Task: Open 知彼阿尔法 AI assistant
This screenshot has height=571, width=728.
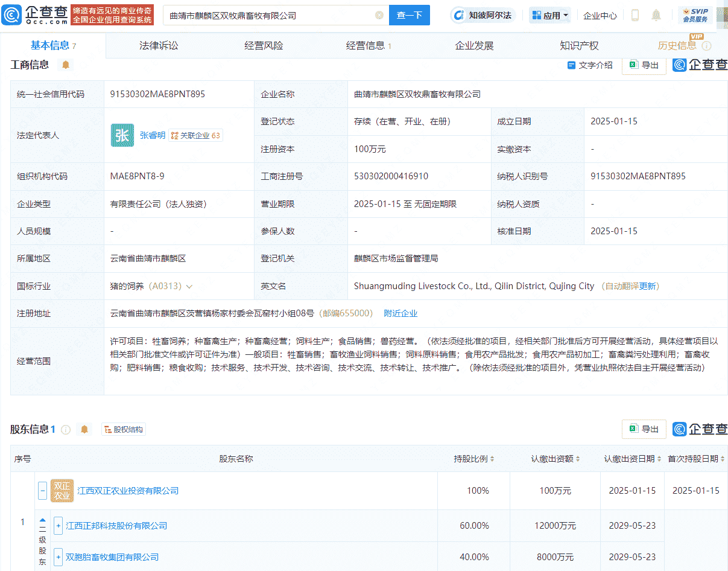Action: pos(482,15)
